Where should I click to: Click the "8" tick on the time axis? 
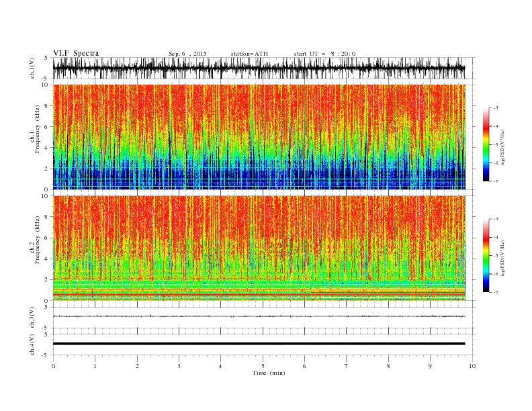pos(388,366)
